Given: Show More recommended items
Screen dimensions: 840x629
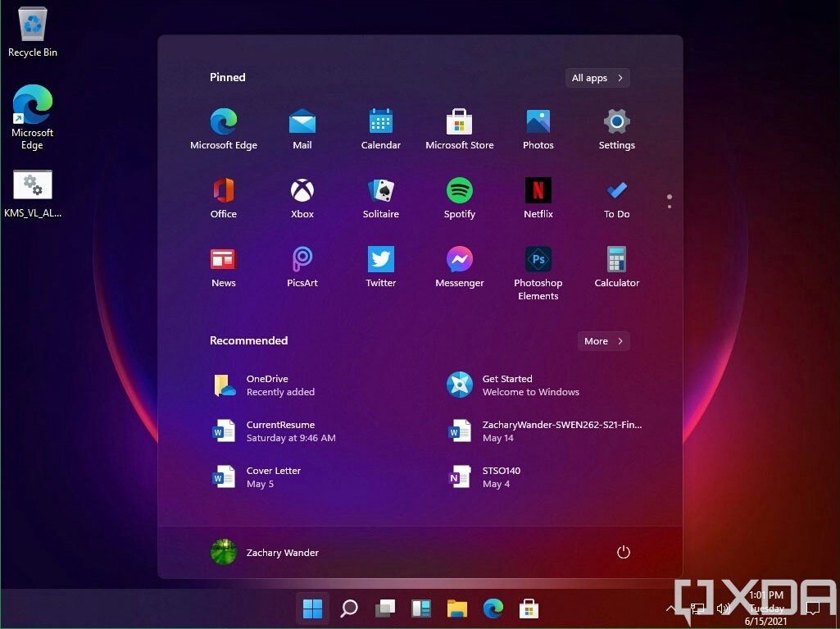Looking at the screenshot, I should 603,341.
